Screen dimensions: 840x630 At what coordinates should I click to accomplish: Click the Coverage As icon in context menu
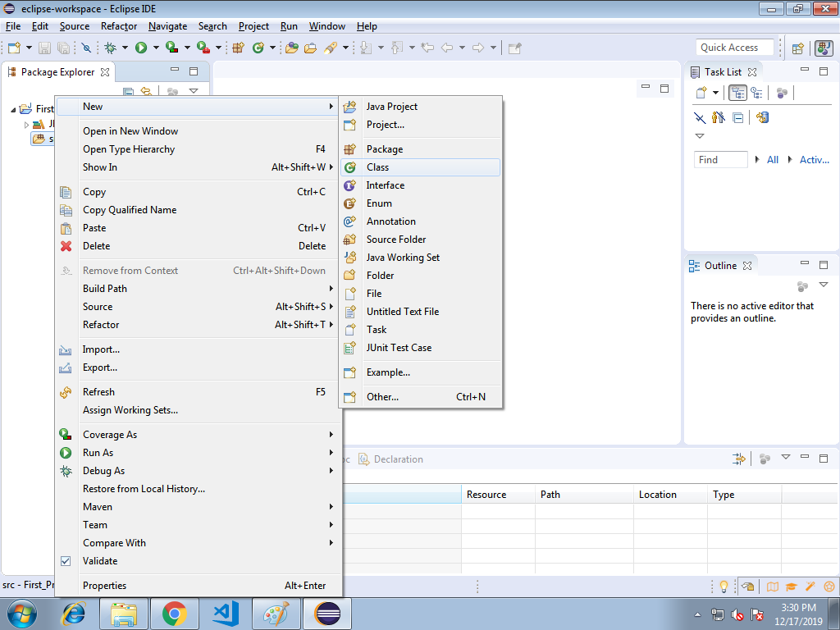(x=66, y=435)
